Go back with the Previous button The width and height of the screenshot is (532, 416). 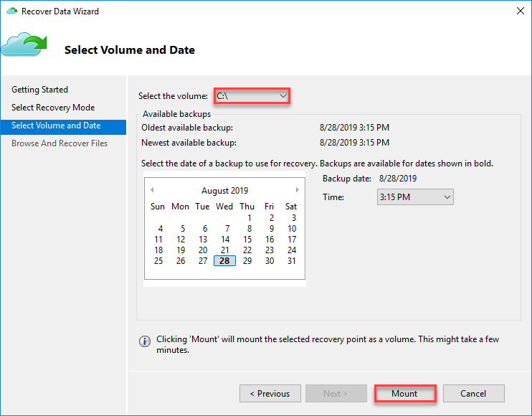point(270,393)
